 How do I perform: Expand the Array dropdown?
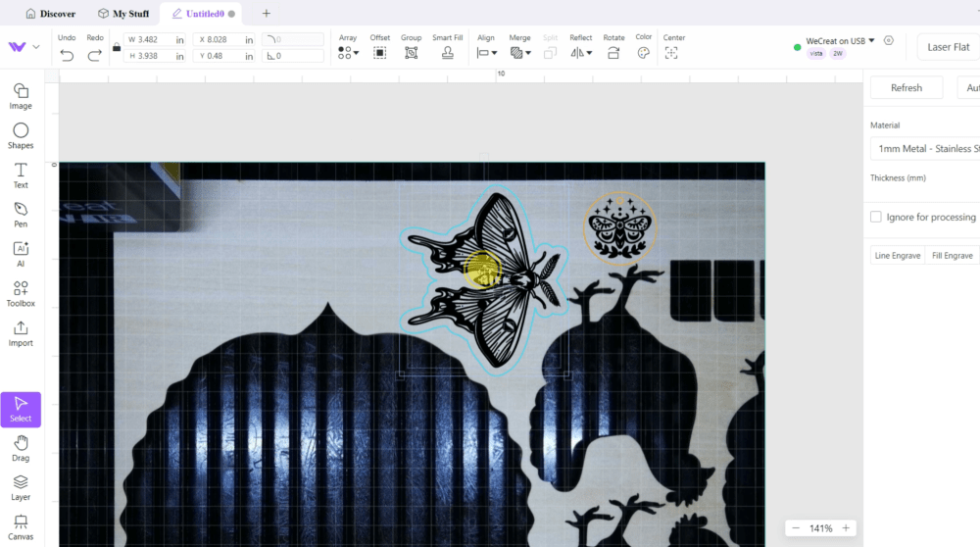348,53
